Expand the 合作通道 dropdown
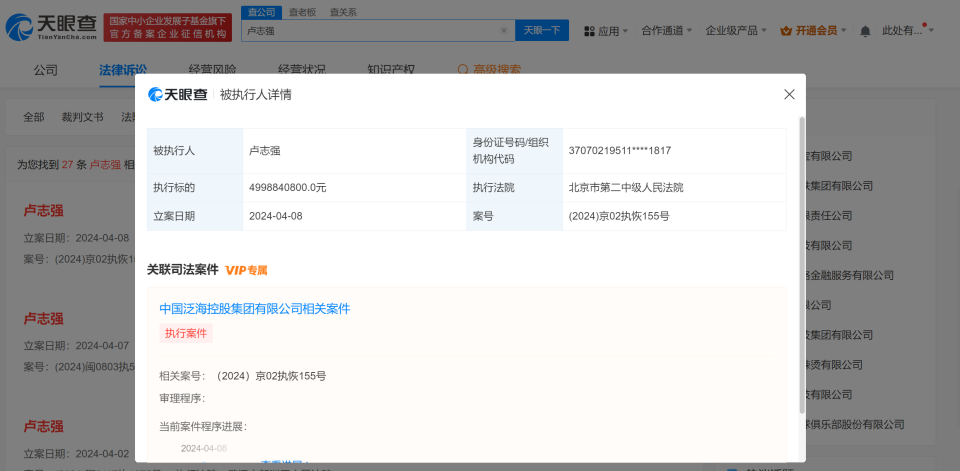Viewport: 960px width, 471px height. point(666,30)
